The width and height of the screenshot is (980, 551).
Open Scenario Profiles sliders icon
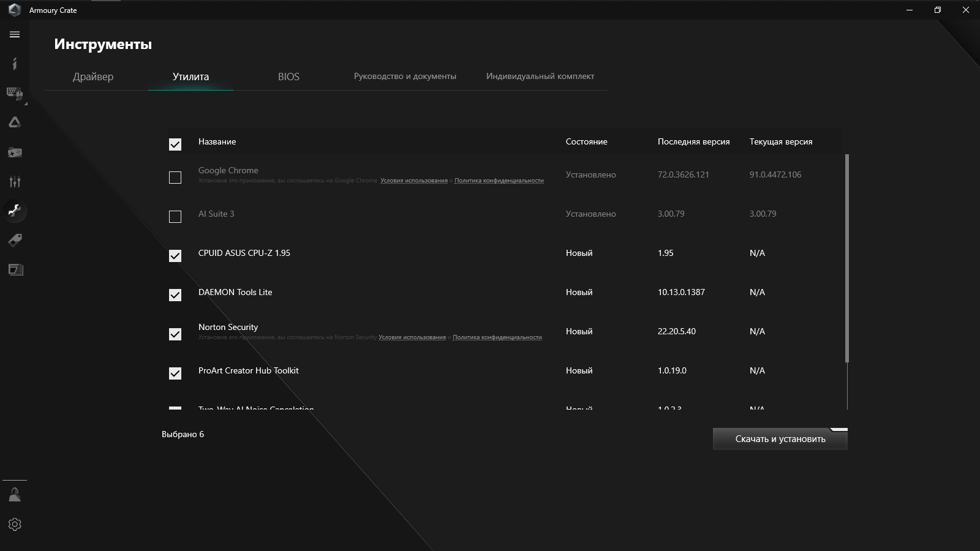click(x=15, y=181)
